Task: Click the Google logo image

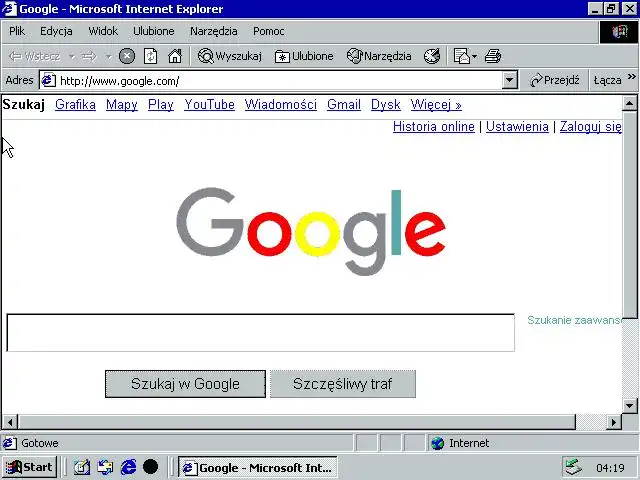Action: click(311, 231)
